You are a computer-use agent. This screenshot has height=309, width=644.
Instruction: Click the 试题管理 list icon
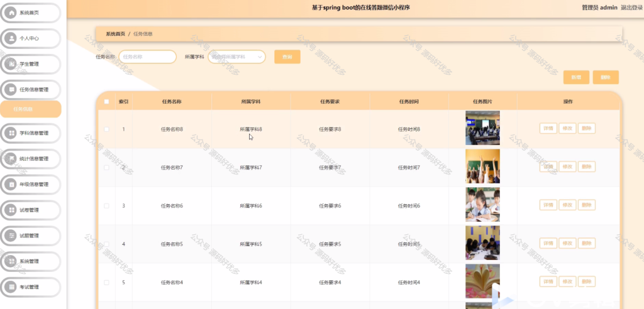12,236
